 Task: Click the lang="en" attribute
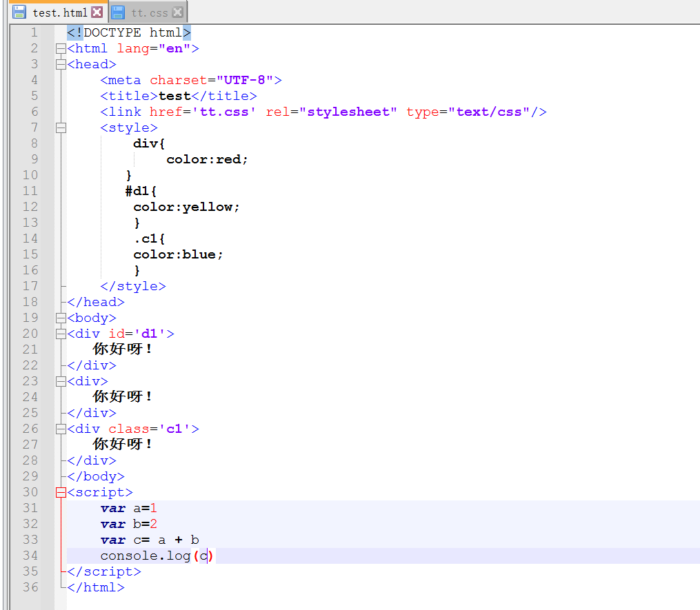pos(154,49)
